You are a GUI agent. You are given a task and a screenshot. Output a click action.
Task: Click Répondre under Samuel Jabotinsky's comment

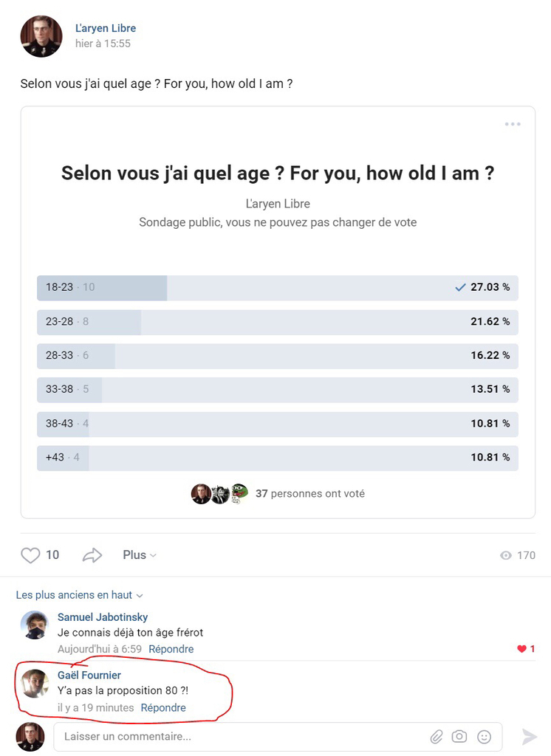171,649
